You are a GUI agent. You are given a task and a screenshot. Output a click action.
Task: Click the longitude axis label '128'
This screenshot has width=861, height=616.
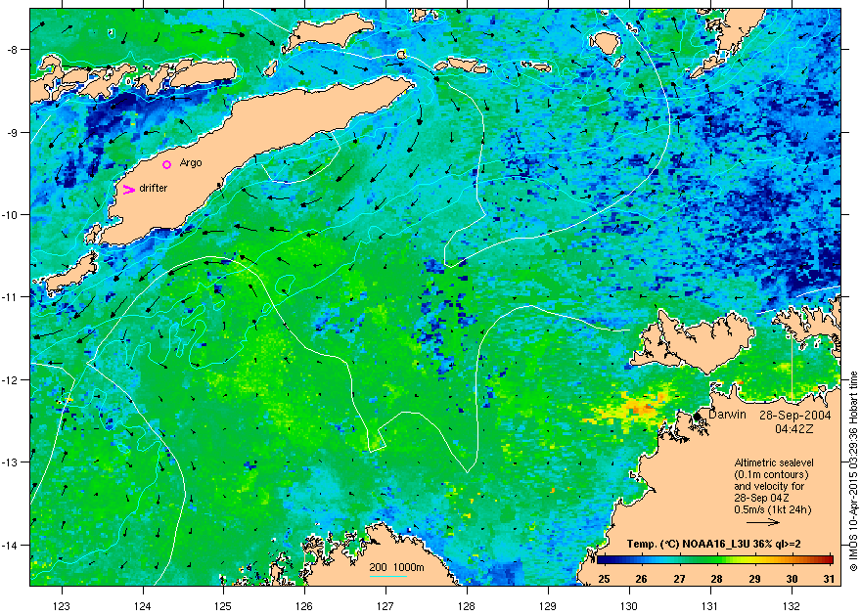467,606
